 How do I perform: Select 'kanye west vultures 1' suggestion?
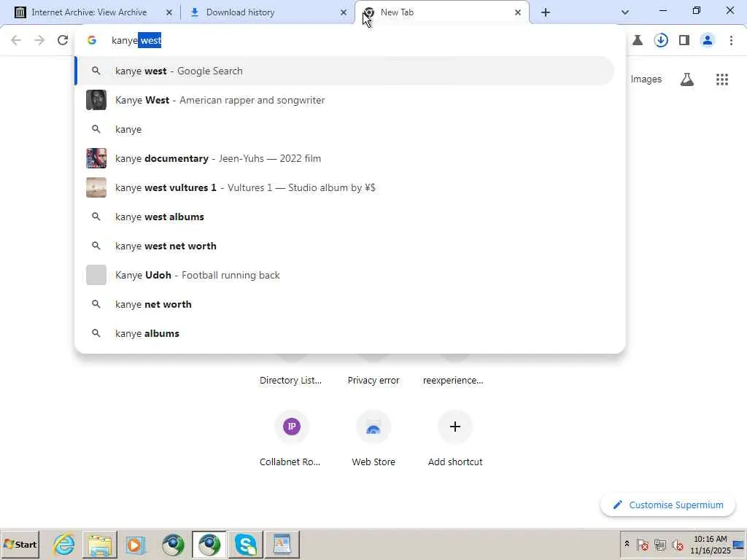coord(344,187)
